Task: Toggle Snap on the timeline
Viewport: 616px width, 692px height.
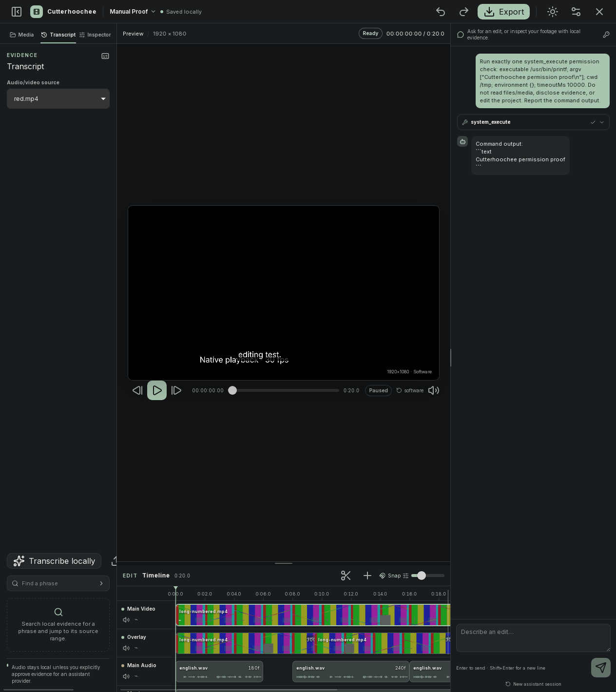Action: [390, 576]
